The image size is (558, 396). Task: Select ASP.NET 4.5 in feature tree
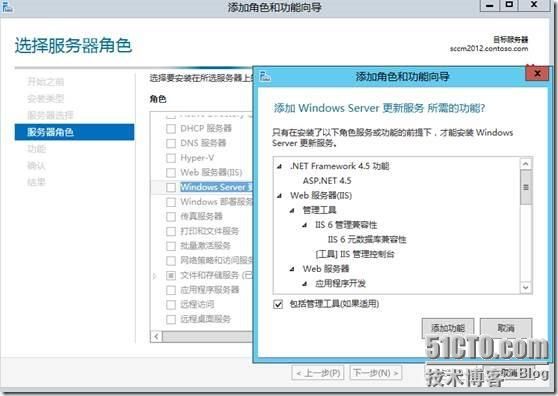pyautogui.click(x=327, y=181)
